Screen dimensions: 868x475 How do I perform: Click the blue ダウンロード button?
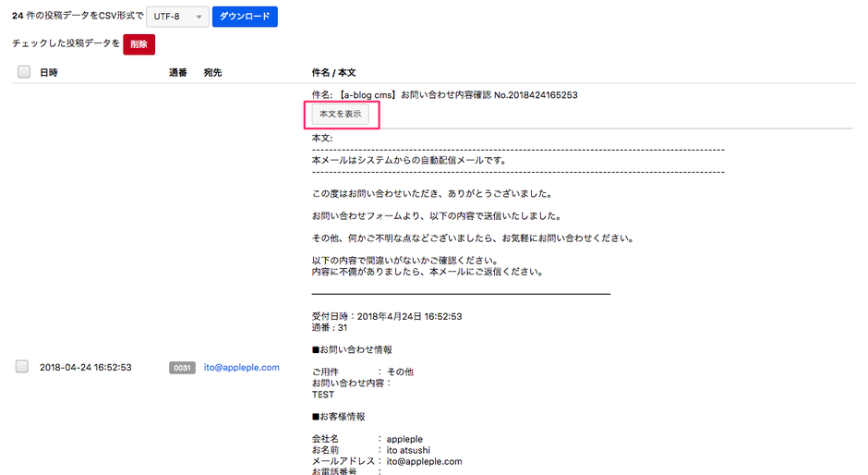[245, 17]
